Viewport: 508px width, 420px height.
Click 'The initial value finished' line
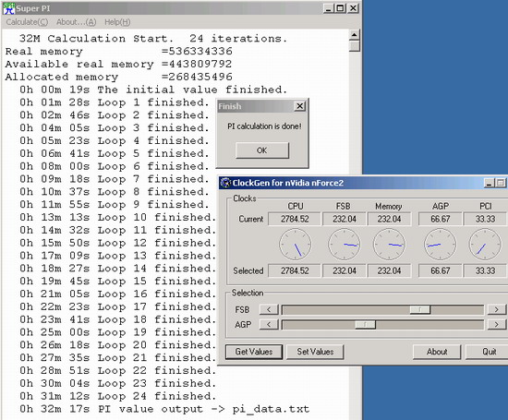click(153, 90)
